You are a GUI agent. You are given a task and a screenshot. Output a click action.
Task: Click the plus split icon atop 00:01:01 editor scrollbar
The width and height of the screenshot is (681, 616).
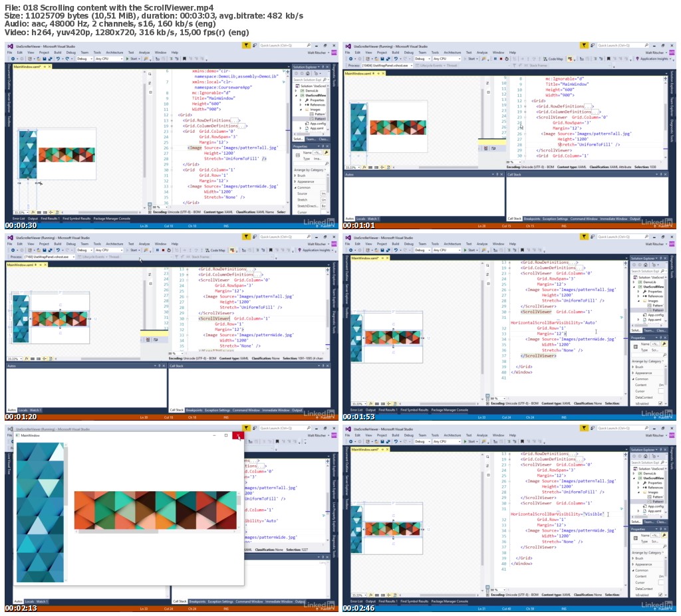coord(665,78)
